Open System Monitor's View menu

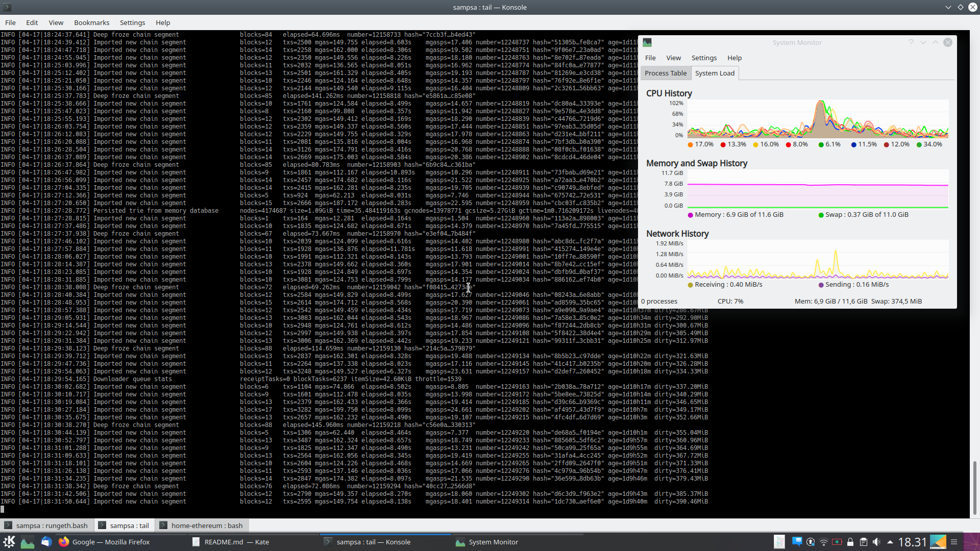pos(673,58)
